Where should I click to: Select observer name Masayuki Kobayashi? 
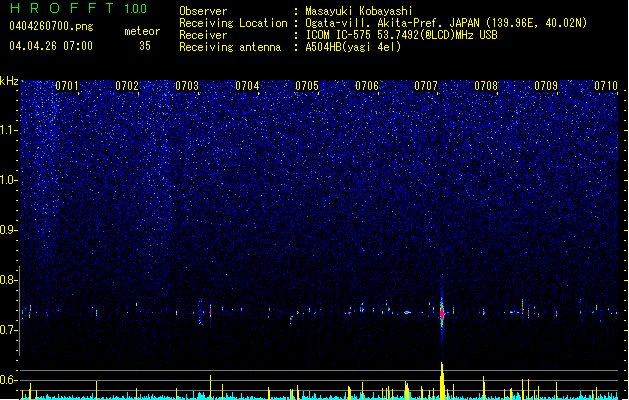pos(359,11)
